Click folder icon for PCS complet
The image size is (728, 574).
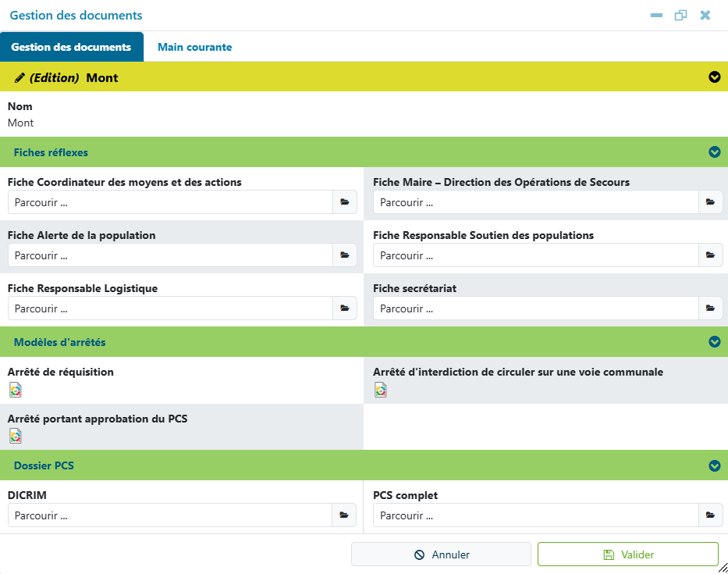pos(710,515)
